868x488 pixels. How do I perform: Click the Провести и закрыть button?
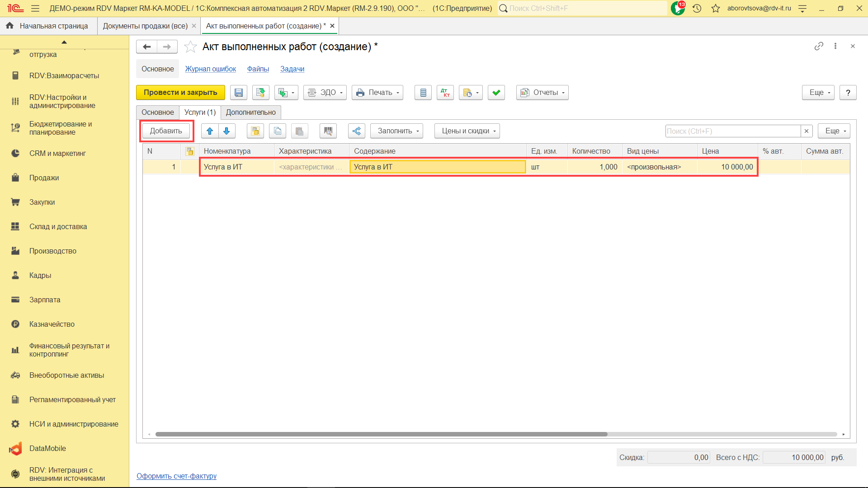[180, 93]
